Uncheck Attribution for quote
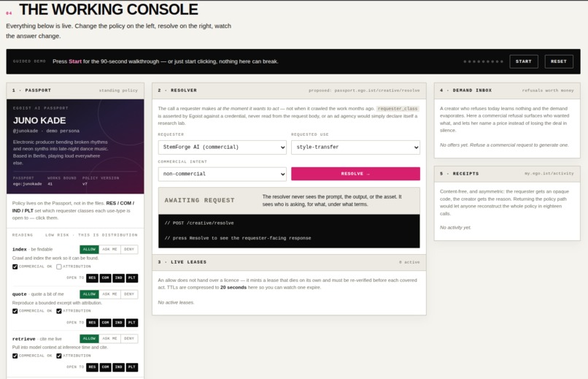 tap(59, 311)
